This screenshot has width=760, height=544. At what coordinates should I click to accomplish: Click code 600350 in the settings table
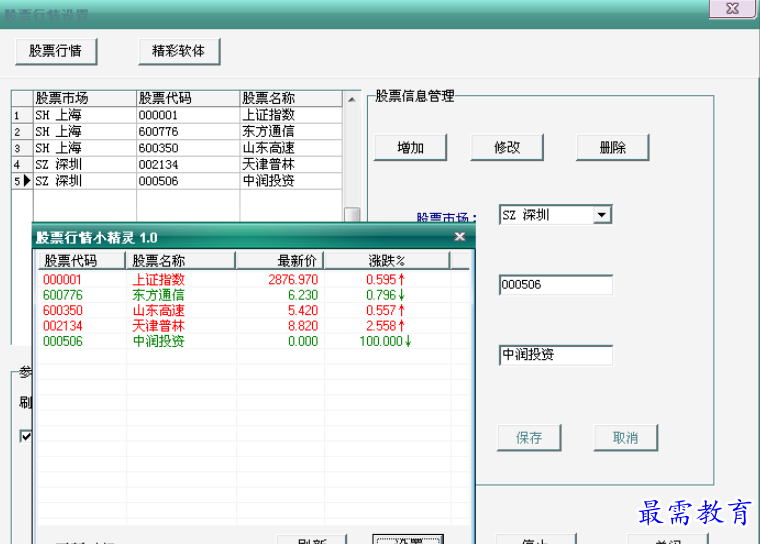point(188,148)
